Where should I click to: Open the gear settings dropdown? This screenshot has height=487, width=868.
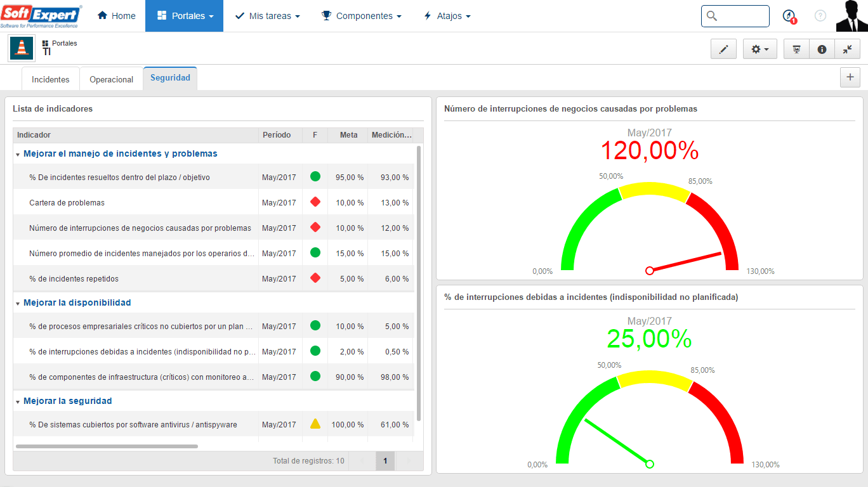pos(760,49)
